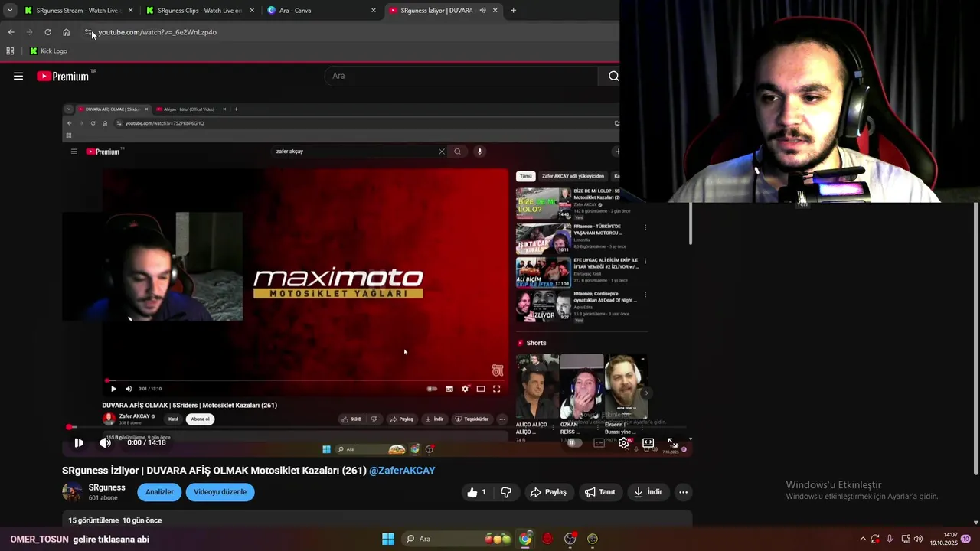Open the Windows Start menu
Image resolution: width=980 pixels, height=551 pixels.
coord(388,539)
